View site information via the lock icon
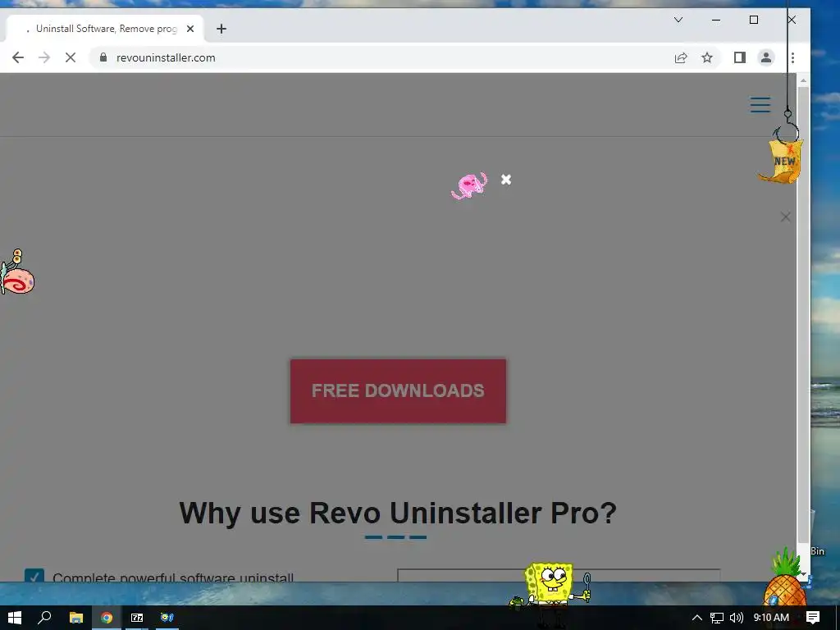The height and width of the screenshot is (630, 840). [x=103, y=57]
